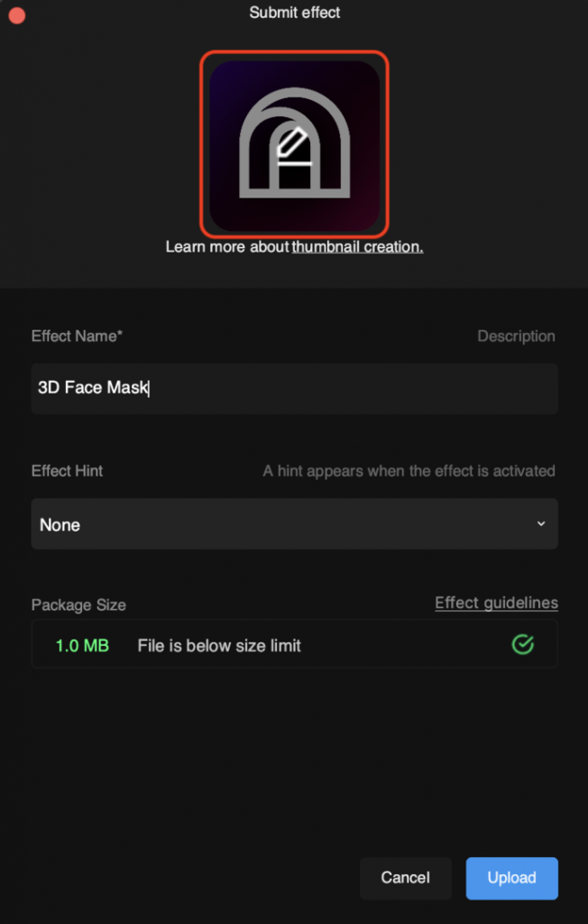Screen dimensions: 588x924
Task: Open the Effect Hint dropdown showing None
Action: pyautogui.click(x=295, y=524)
